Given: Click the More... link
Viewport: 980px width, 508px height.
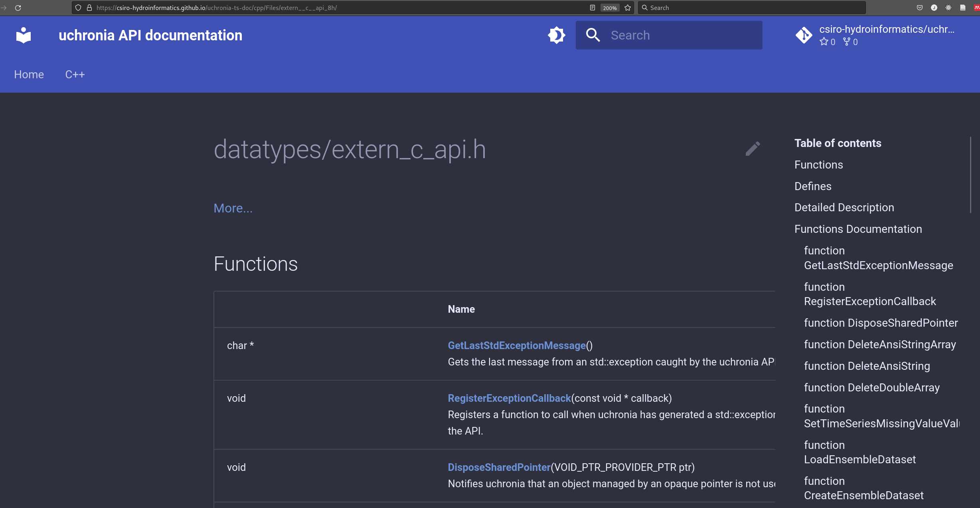Looking at the screenshot, I should click(233, 208).
